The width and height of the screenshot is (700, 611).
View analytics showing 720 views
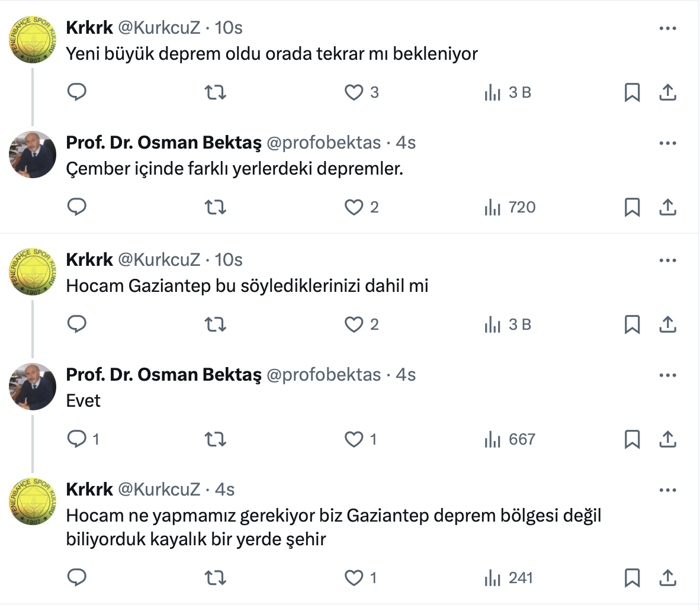510,207
